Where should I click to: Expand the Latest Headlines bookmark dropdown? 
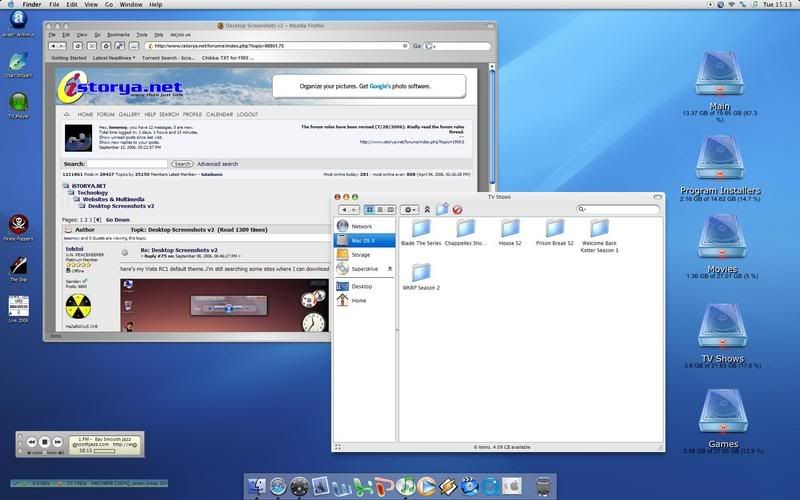pos(112,58)
